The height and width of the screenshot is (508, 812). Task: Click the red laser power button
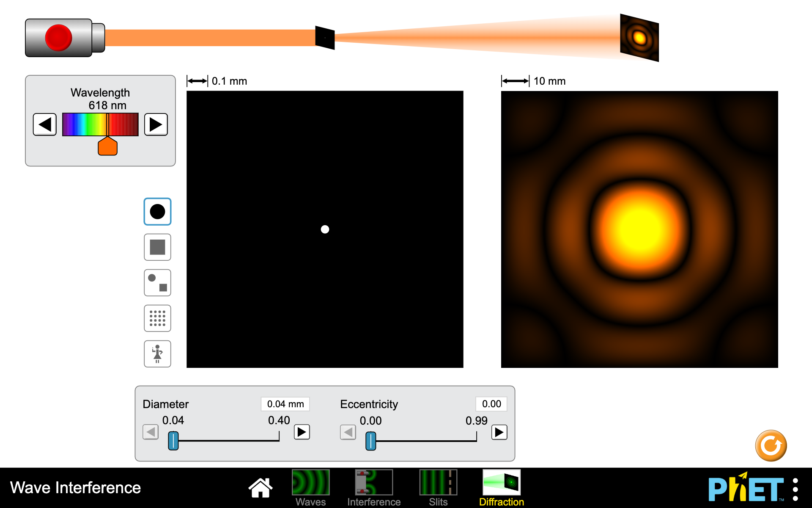tap(59, 37)
